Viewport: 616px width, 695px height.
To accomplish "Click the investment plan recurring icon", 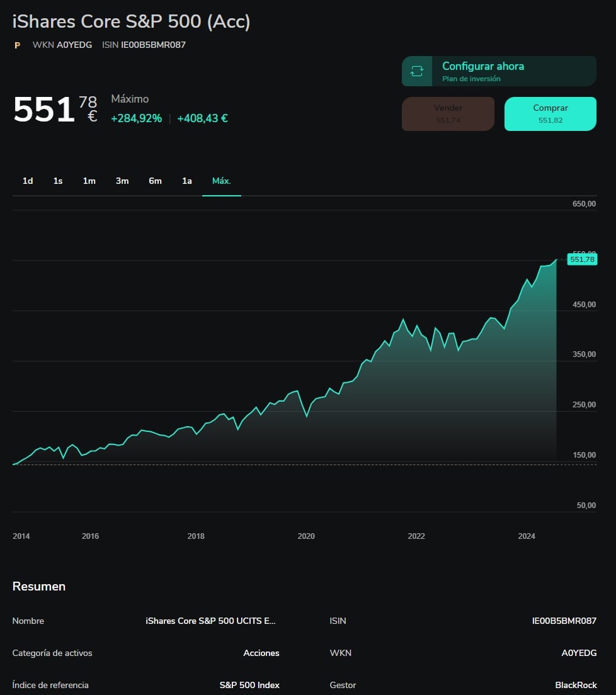I will point(416,71).
